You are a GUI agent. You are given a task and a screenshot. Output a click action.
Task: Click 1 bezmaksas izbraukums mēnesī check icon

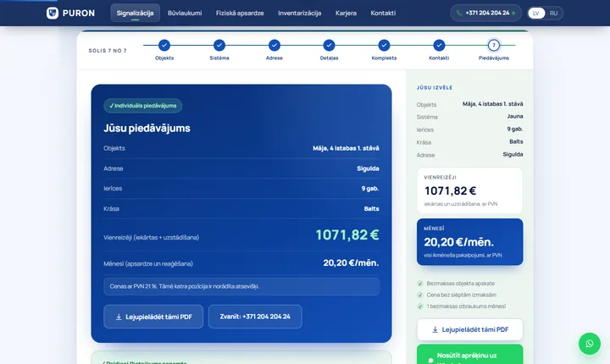[420, 306]
